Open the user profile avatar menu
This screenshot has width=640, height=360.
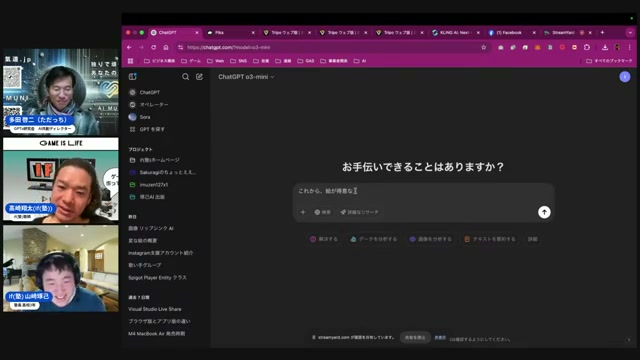pos(624,77)
